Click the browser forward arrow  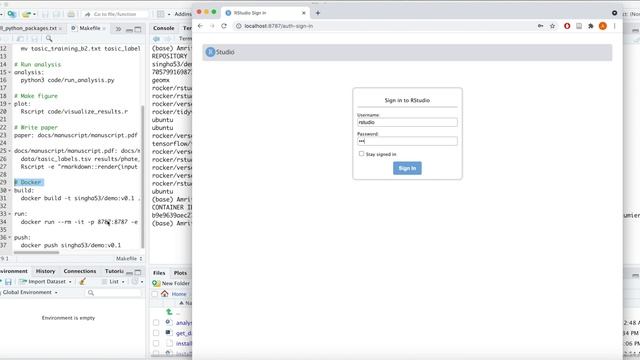coord(212,26)
